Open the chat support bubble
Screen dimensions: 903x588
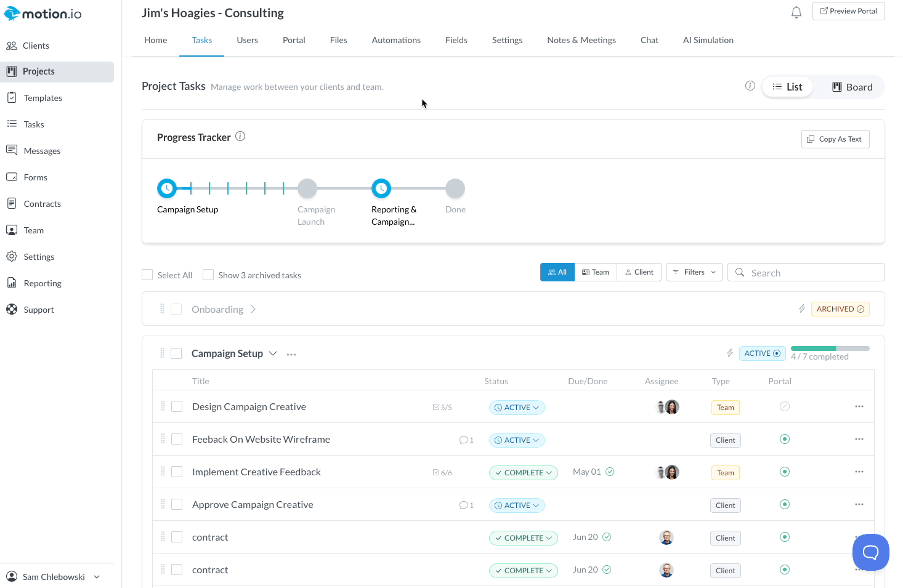point(870,552)
